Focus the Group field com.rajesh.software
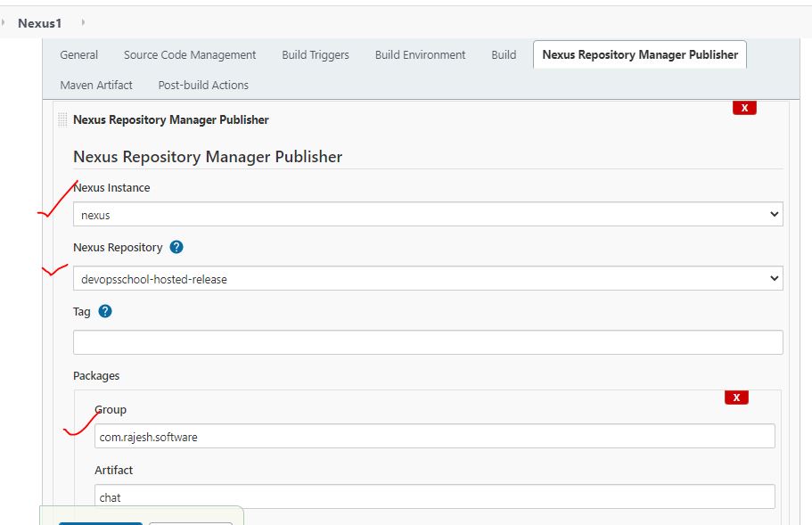This screenshot has height=525, width=812. [434, 436]
